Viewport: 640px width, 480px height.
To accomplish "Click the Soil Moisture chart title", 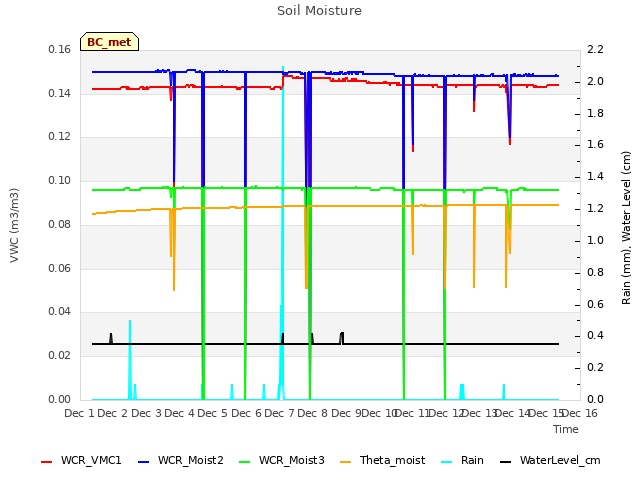I will pyautogui.click(x=319, y=11).
